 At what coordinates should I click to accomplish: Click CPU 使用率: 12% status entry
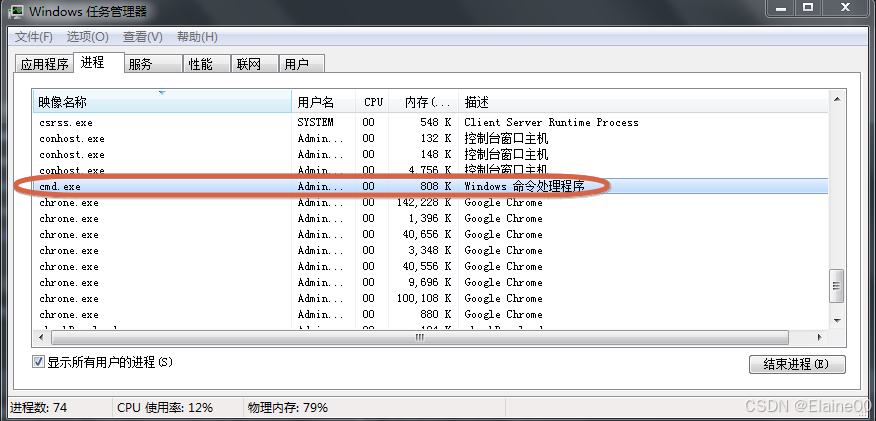[165, 408]
